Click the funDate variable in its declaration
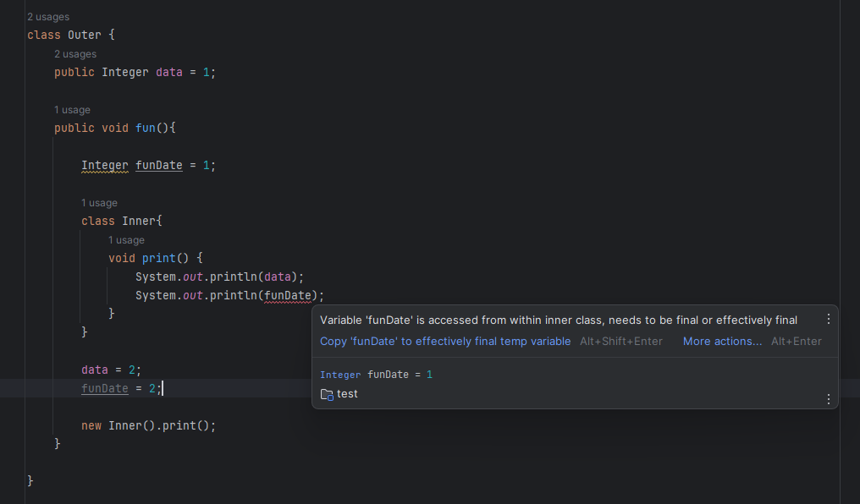Viewport: 860px width, 504px height. (159, 166)
